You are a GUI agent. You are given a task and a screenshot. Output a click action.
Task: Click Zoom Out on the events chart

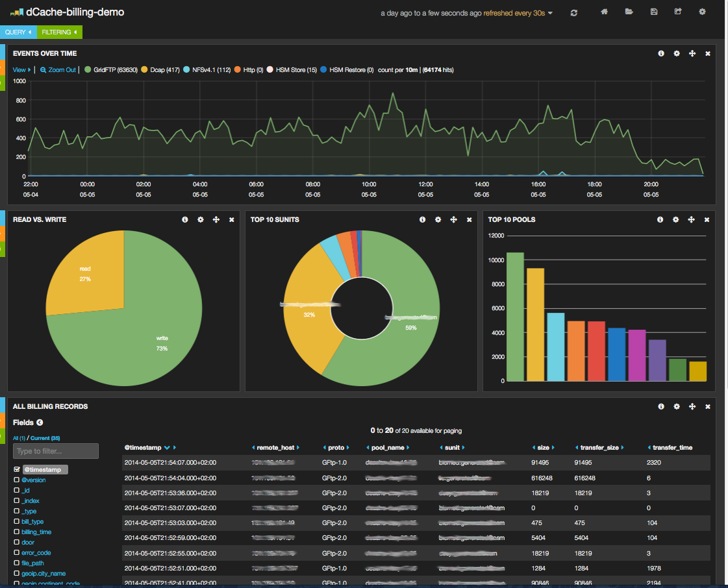click(58, 69)
